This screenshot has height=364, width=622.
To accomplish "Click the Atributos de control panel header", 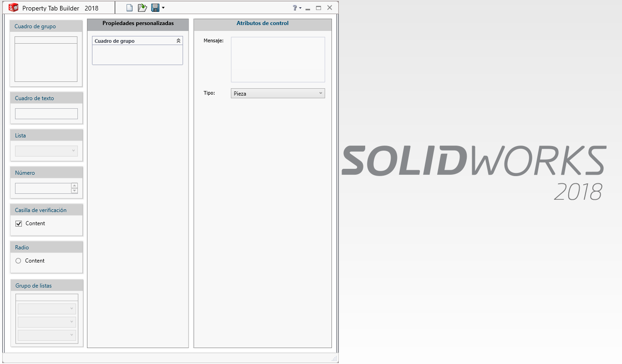I will pyautogui.click(x=263, y=25).
